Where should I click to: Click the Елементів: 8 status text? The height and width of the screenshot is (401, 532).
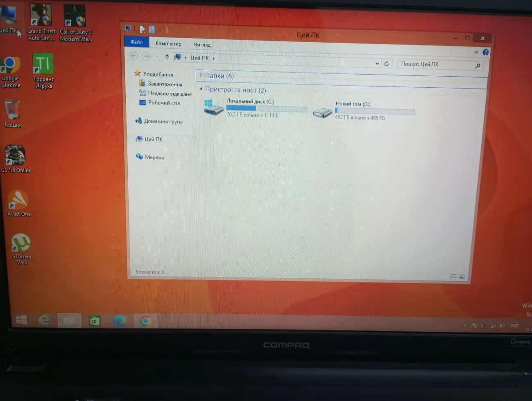coord(150,271)
